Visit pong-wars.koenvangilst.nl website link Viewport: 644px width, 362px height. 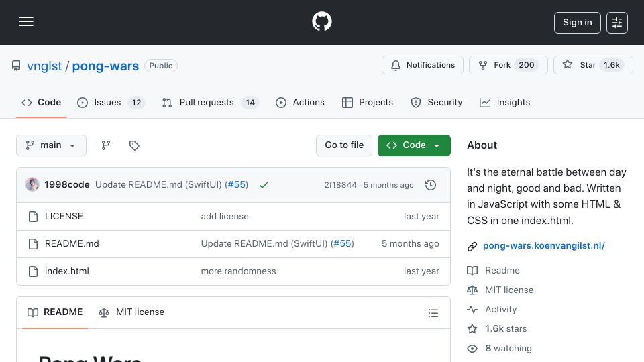544,246
